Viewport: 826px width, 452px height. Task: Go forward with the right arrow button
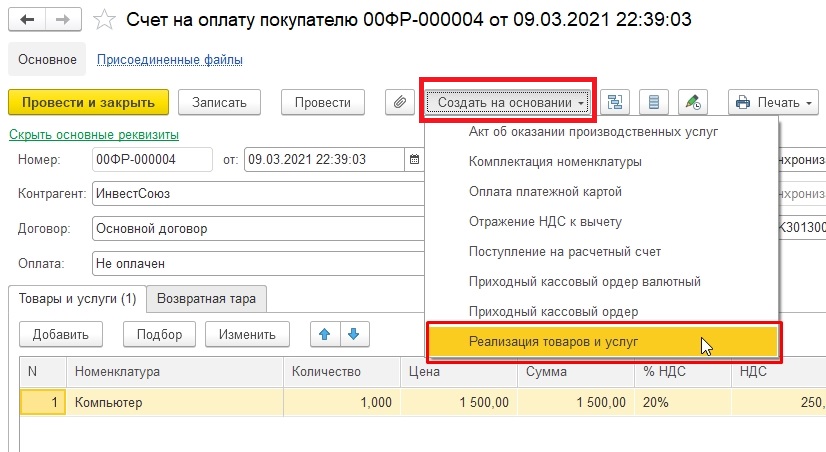click(x=63, y=20)
